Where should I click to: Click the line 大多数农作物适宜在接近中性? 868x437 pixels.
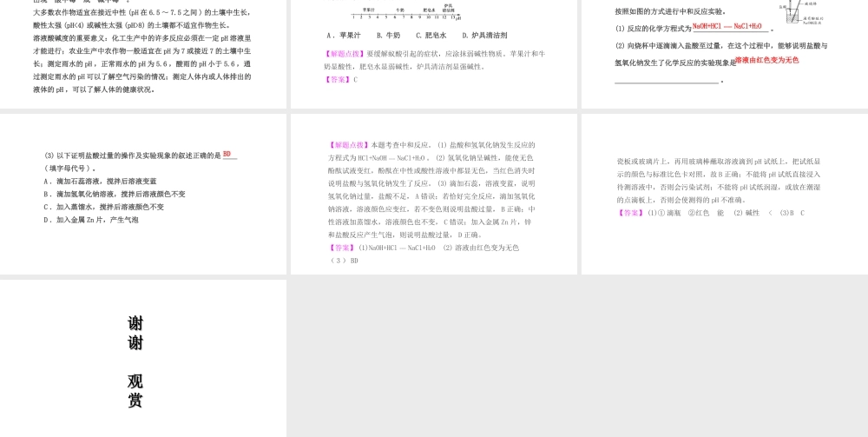pos(141,13)
